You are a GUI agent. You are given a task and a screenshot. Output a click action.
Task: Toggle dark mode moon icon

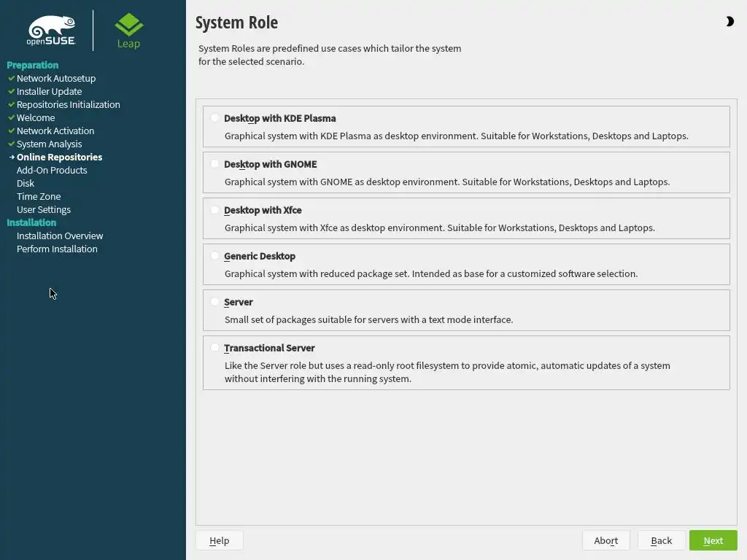[x=729, y=22]
